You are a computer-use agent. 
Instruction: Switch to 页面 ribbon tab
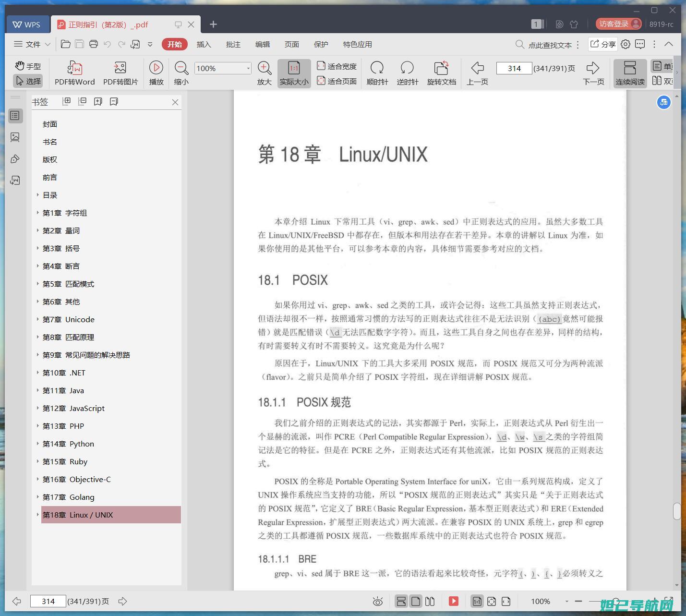[x=291, y=44]
